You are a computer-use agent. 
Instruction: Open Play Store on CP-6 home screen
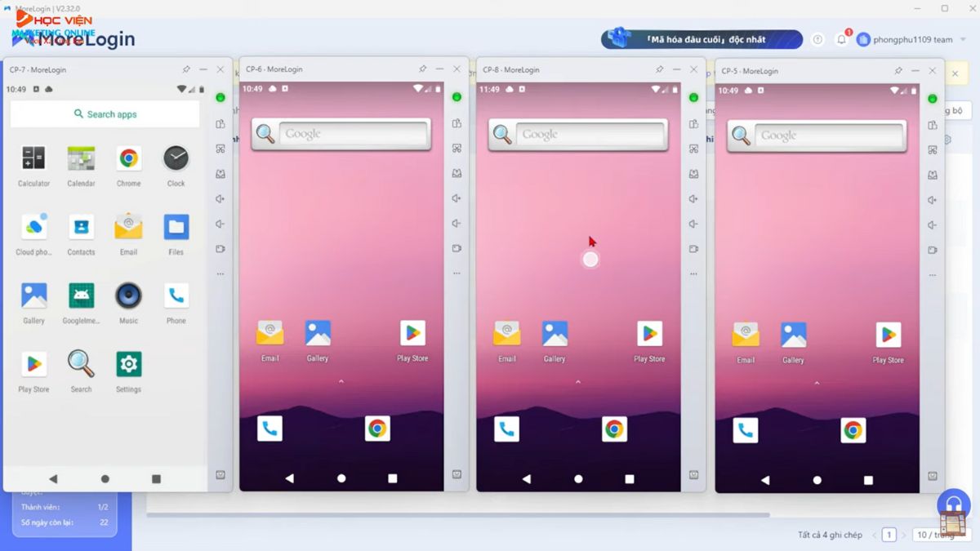[x=412, y=333]
